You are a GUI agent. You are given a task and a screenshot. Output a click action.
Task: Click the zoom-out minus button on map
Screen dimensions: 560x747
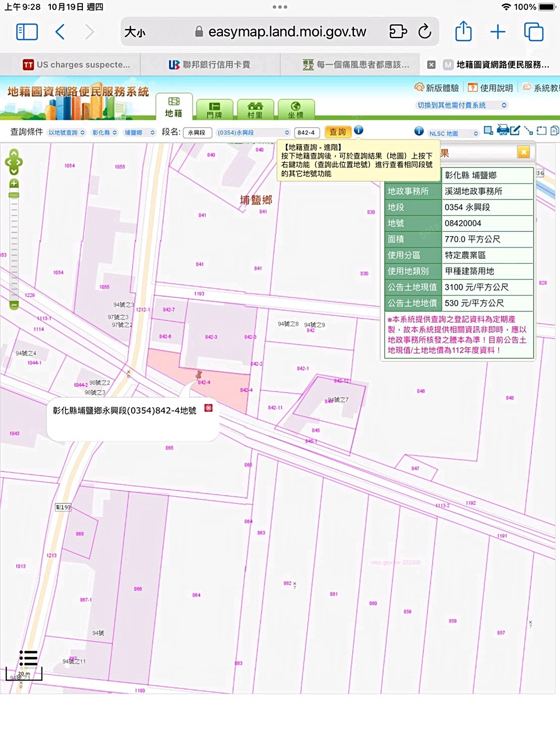point(14,305)
